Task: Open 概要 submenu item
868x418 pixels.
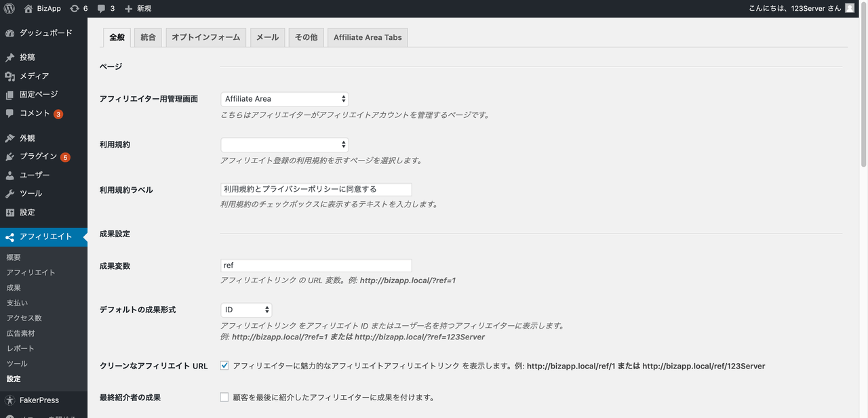Action: 14,257
